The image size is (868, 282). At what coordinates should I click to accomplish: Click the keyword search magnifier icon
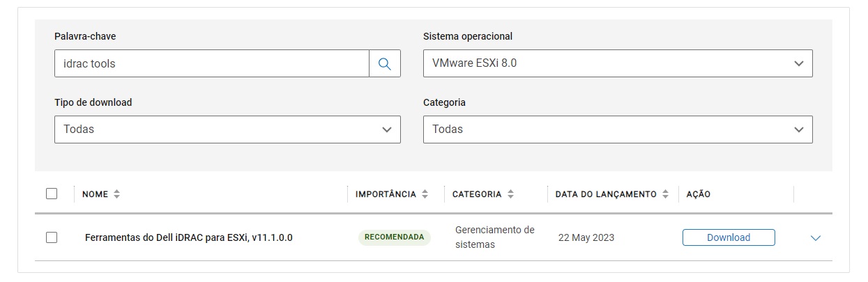385,63
